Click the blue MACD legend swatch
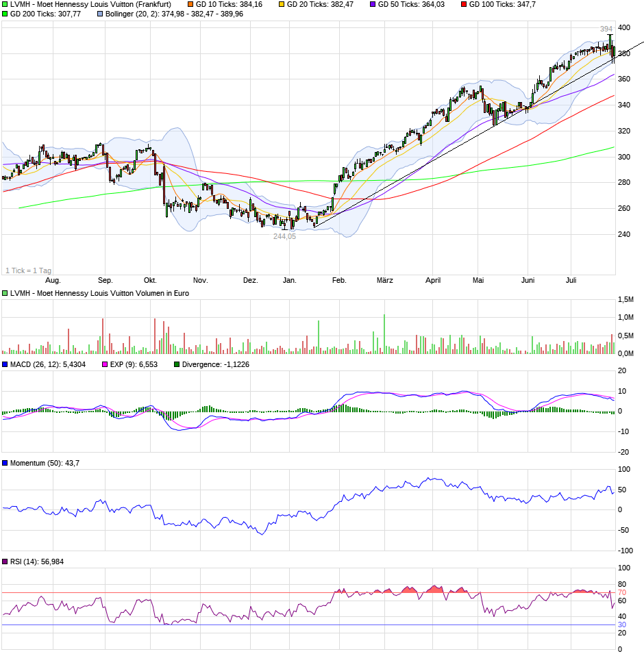This screenshot has height=656, width=644. point(5,364)
